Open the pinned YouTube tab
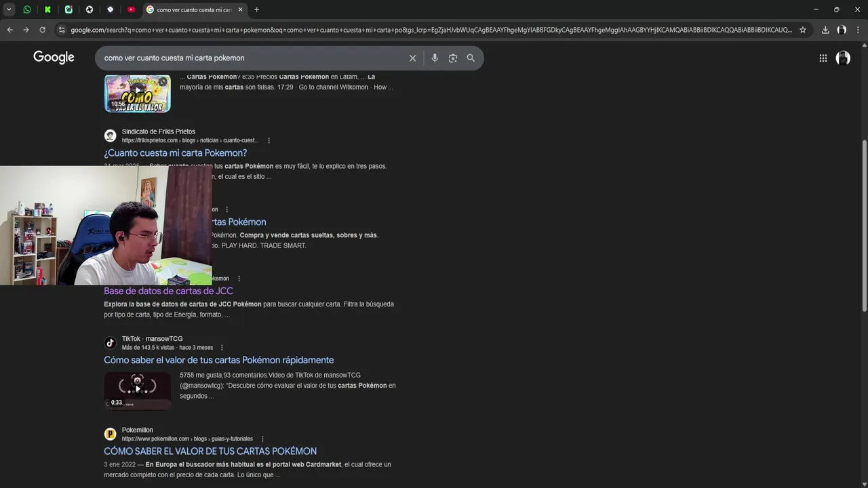This screenshot has height=488, width=868. (x=131, y=9)
